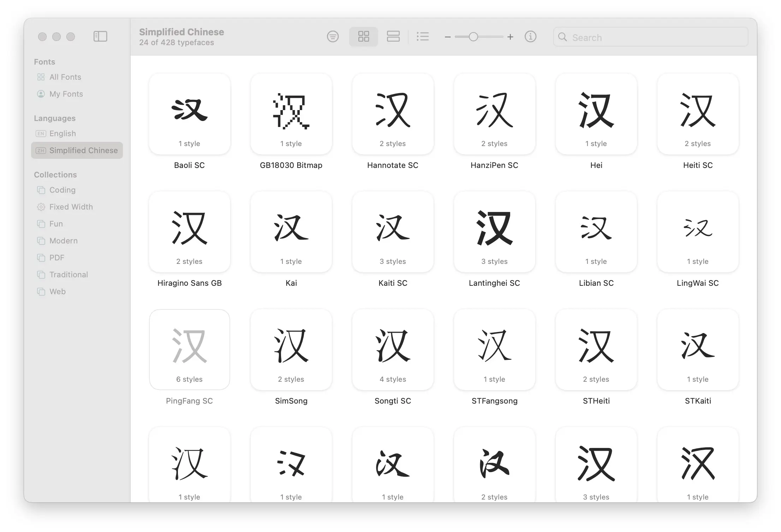The height and width of the screenshot is (532, 781).
Task: Click the Simplified Chinese window title
Action: pos(181,32)
